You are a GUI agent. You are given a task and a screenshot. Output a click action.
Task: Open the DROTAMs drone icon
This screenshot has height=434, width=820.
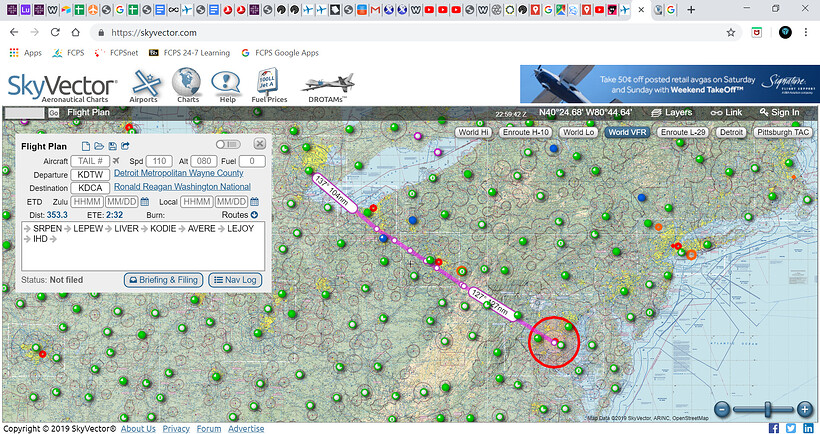pos(328,87)
